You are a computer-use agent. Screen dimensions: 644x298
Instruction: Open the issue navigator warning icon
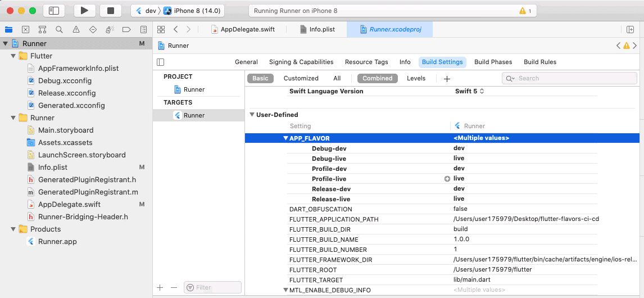76,29
